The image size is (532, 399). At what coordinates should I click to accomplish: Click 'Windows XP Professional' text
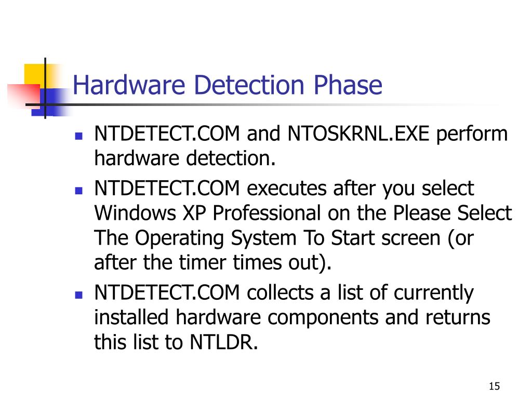coord(207,214)
